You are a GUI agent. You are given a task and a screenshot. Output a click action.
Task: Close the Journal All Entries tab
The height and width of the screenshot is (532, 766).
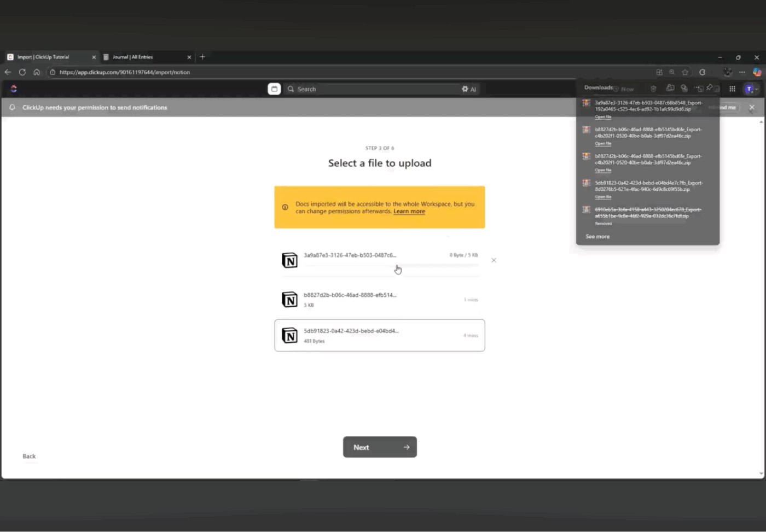coord(189,57)
